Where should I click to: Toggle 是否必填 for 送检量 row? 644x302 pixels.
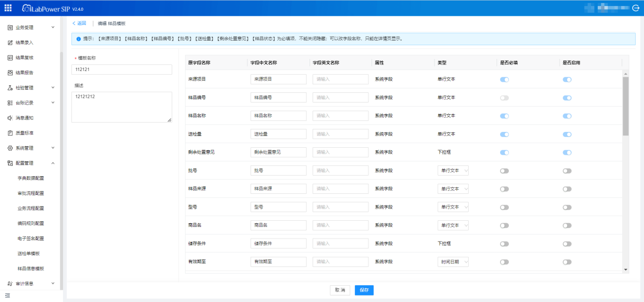coord(504,135)
